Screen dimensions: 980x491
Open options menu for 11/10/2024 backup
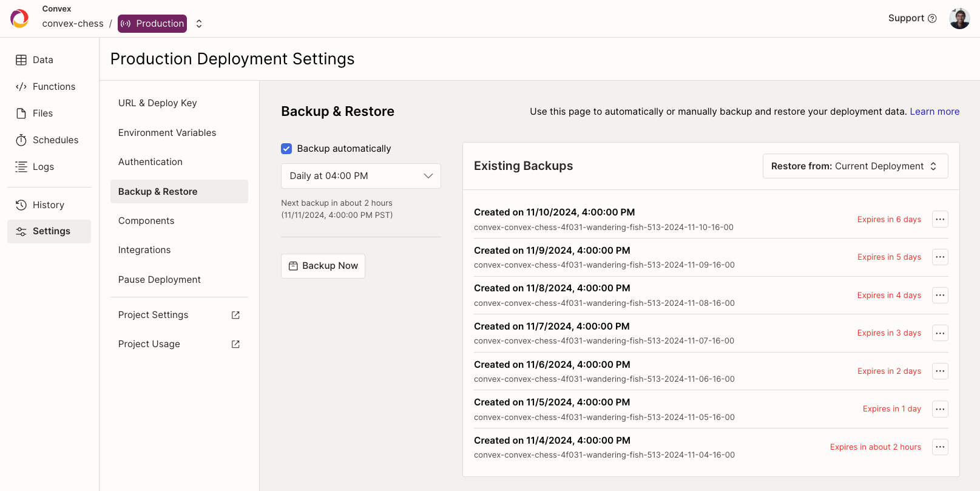click(x=940, y=219)
